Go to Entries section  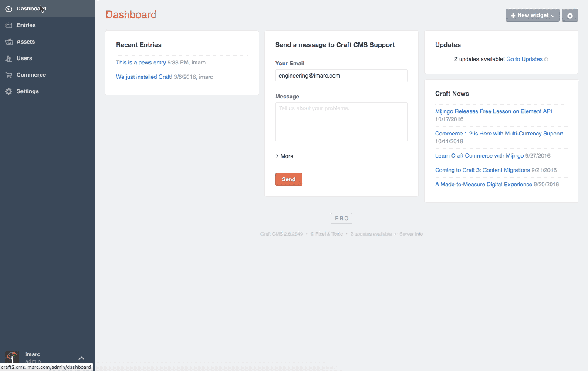coord(47,25)
